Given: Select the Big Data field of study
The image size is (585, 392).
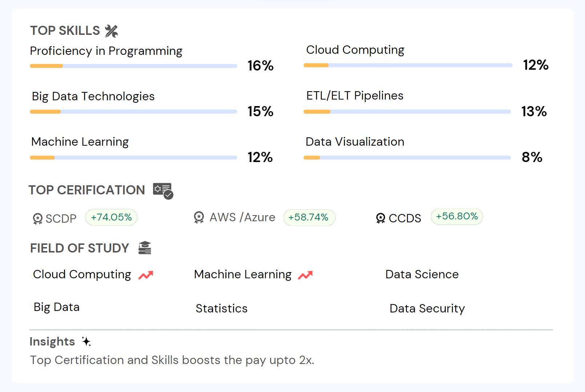Looking at the screenshot, I should [57, 307].
